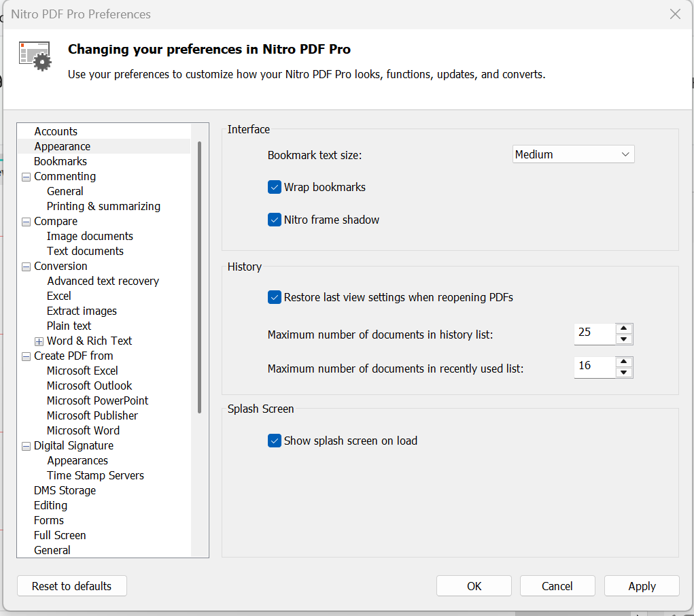Close the Nitro PDF Pro Preferences dialog
The height and width of the screenshot is (616, 694).
pos(675,14)
